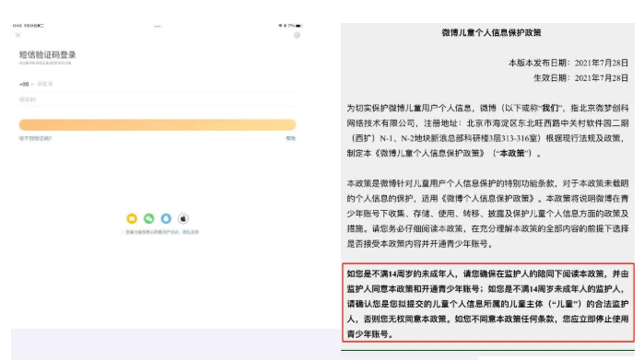Tap the battery indicator in status bar
The width and height of the screenshot is (644, 360).
tap(299, 26)
